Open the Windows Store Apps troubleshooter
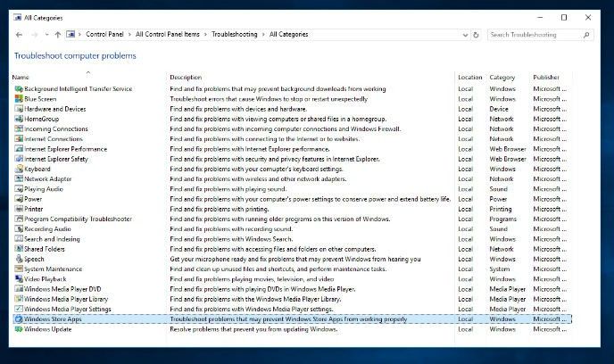This screenshot has height=364, width=614. tap(52, 318)
